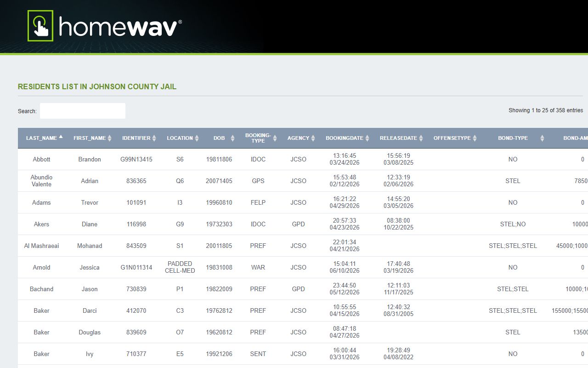Screen dimensions: 588x368
Task: Click location cell 'S6'
Action: point(180,159)
